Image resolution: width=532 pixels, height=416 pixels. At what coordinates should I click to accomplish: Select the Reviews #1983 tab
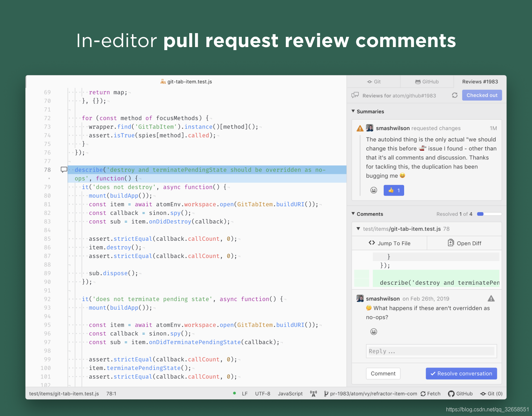[x=480, y=82]
